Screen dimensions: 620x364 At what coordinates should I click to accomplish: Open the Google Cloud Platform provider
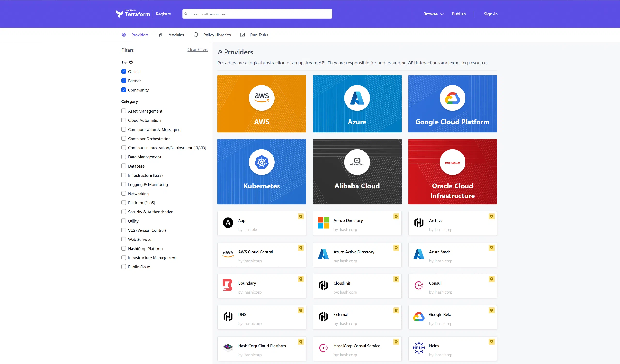coord(452,104)
